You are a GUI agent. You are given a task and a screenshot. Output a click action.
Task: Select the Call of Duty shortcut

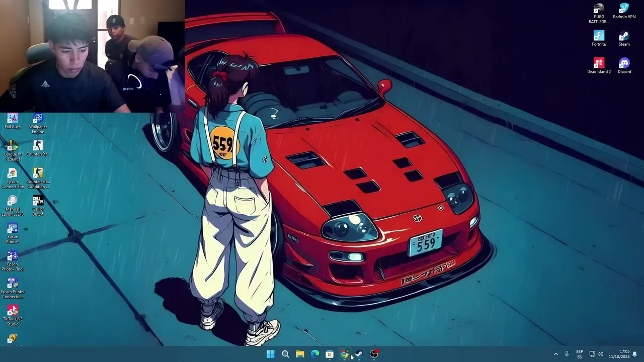click(x=38, y=206)
